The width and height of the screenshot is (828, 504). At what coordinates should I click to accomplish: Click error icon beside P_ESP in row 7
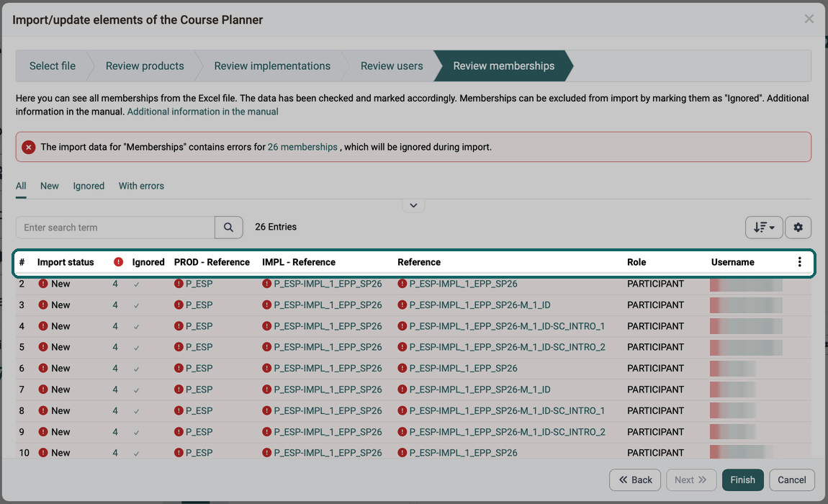(x=179, y=390)
